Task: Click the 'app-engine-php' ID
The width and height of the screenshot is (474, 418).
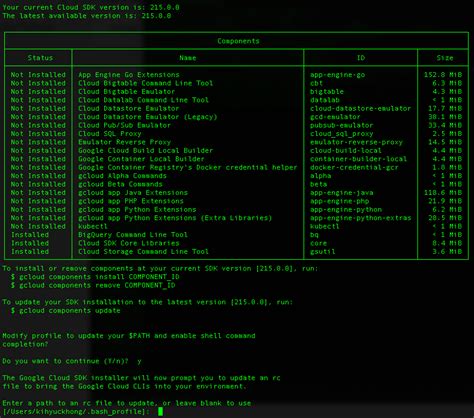Action: point(339,201)
